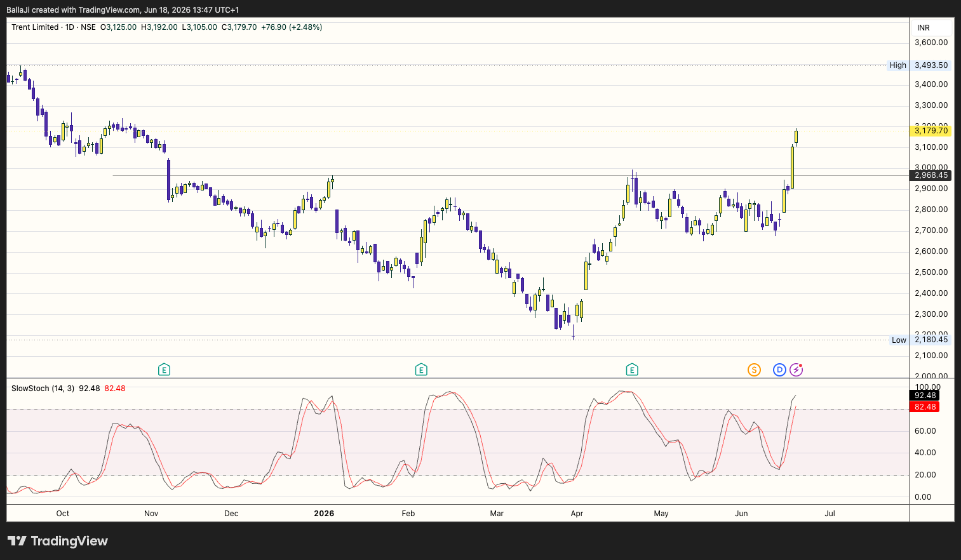Click the 'BallaJi created with TradingView.com' caption
Image resolution: width=961 pixels, height=560 pixels.
pyautogui.click(x=74, y=10)
